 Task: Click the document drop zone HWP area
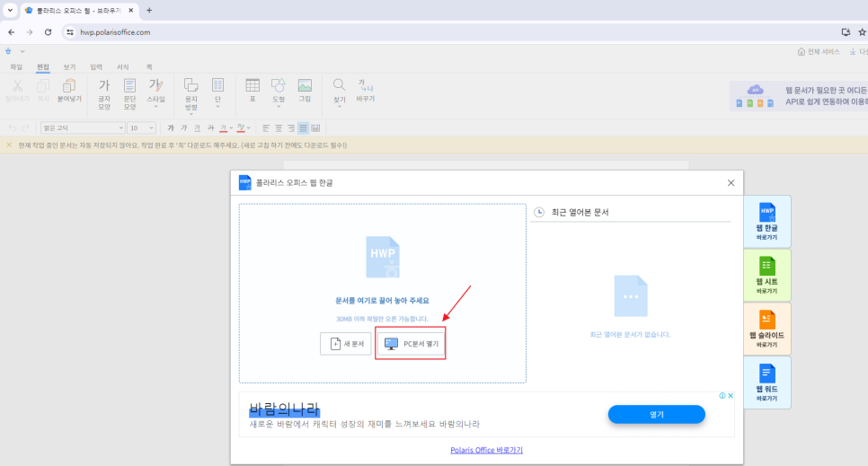click(x=383, y=294)
